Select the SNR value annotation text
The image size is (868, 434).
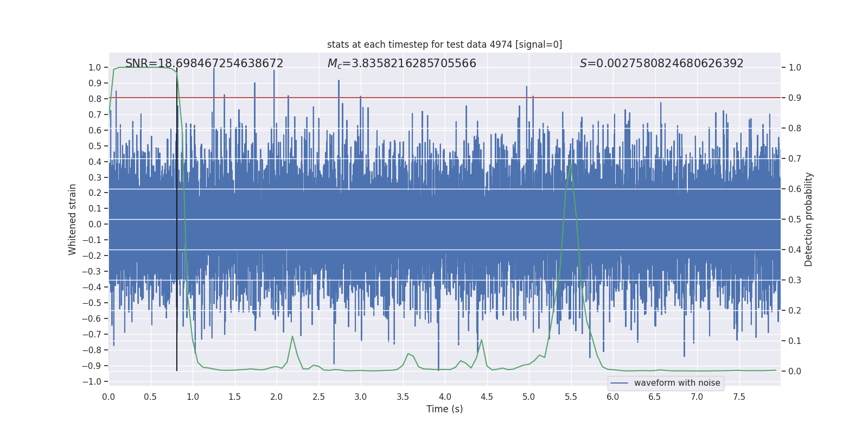coord(204,63)
